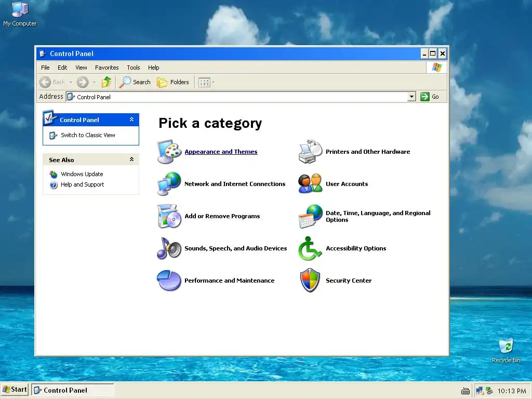
Task: Go up one folder level icon
Action: point(107,82)
